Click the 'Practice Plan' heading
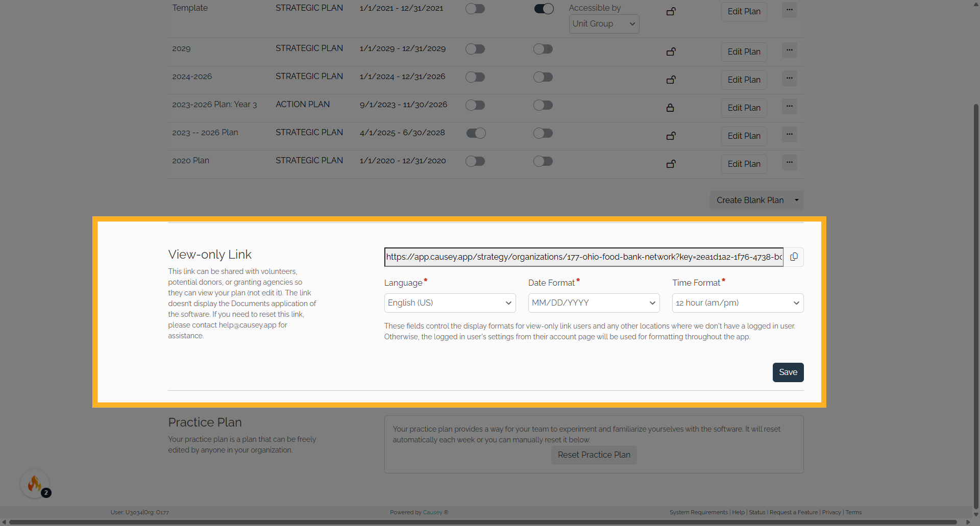The height and width of the screenshot is (526, 980). click(205, 422)
